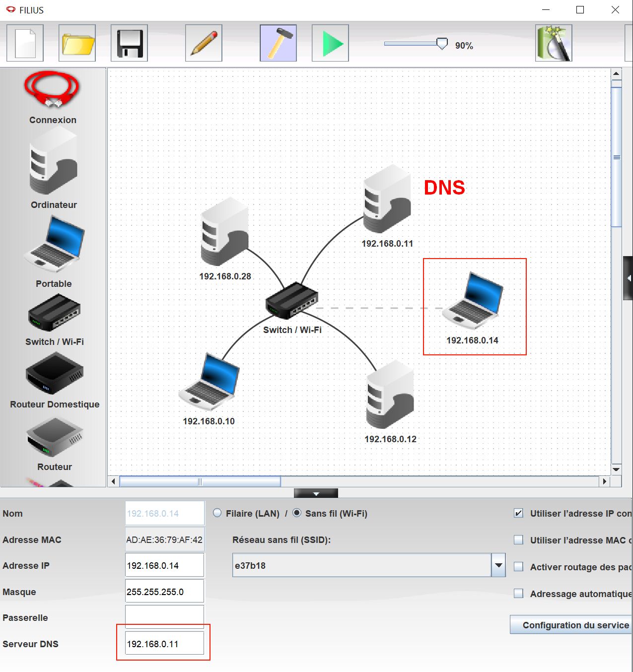Select the Sans fil (Wi-Fi) option
633x672 pixels.
click(x=297, y=513)
